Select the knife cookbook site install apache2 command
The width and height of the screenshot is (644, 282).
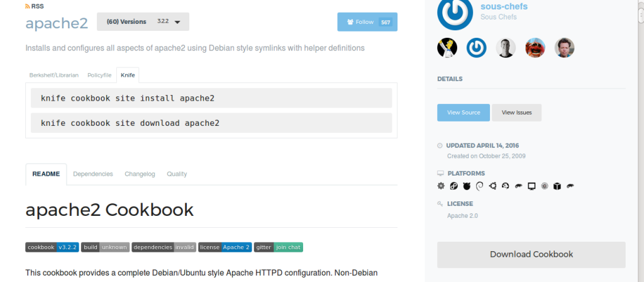[211, 98]
